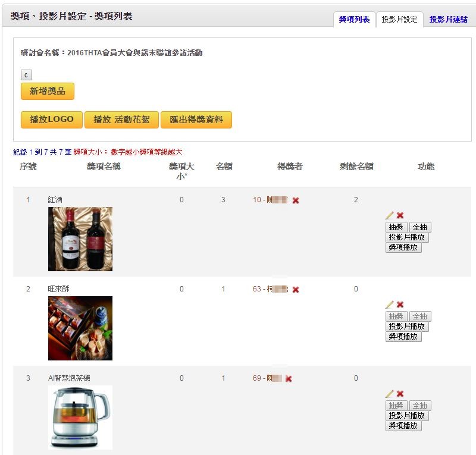Delete the 旺來酥 prize entry

tap(400, 305)
